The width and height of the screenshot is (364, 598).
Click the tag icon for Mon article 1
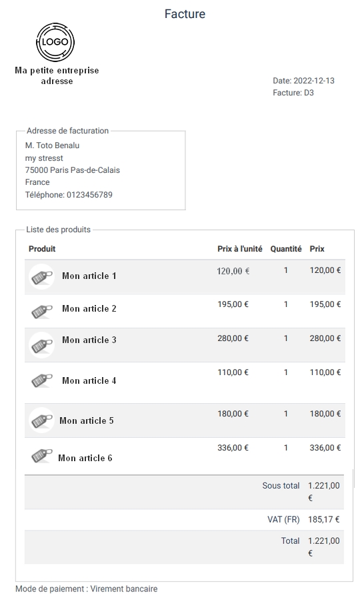pyautogui.click(x=42, y=277)
